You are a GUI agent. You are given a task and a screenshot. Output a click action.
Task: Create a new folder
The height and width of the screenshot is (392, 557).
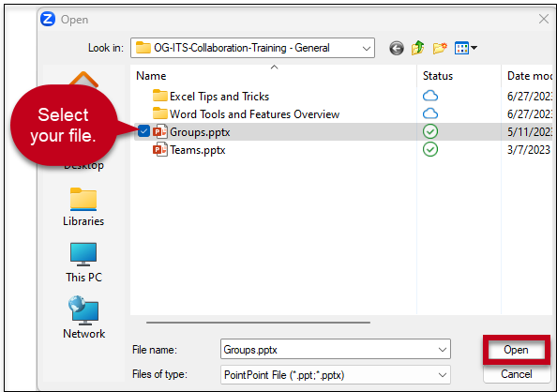click(440, 48)
